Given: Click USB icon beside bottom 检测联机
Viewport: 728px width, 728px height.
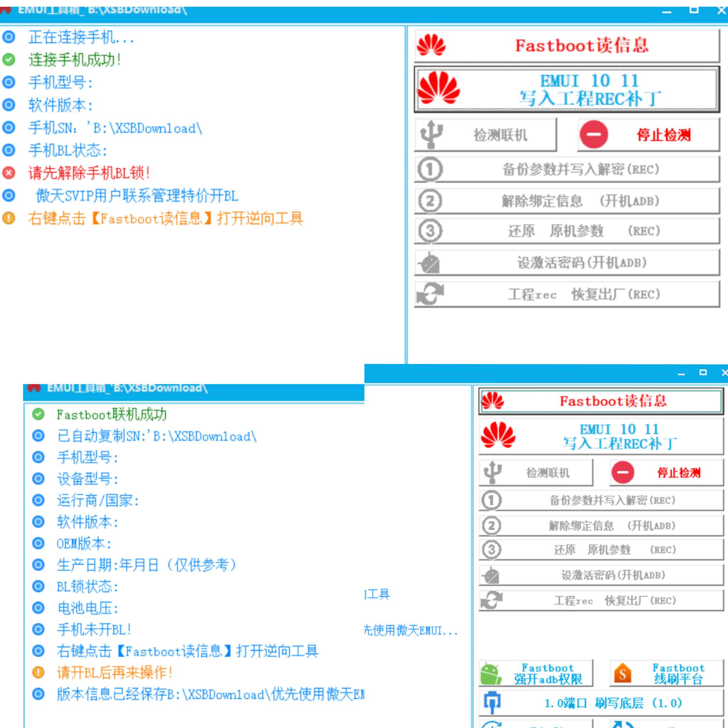Looking at the screenshot, I should pos(492,472).
